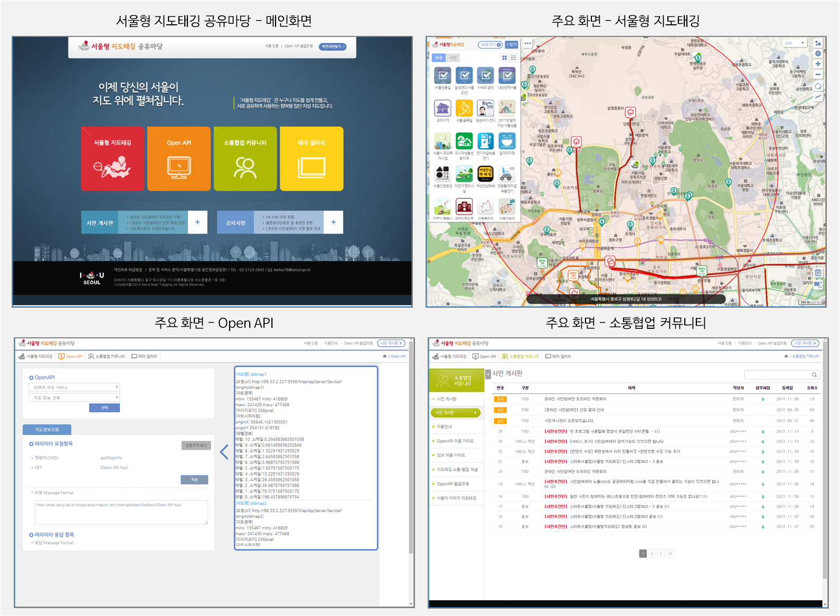
Task: Click the request message format URL text box
Action: 121,512
